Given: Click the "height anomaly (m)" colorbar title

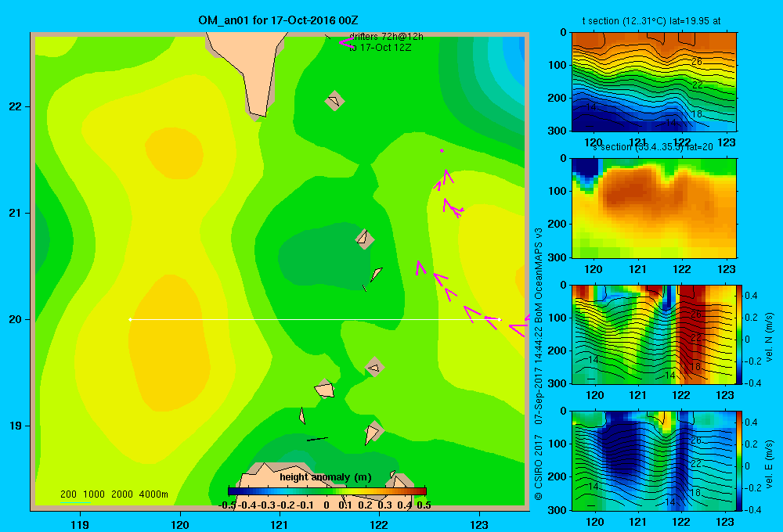Looking at the screenshot, I should pyautogui.click(x=326, y=477).
